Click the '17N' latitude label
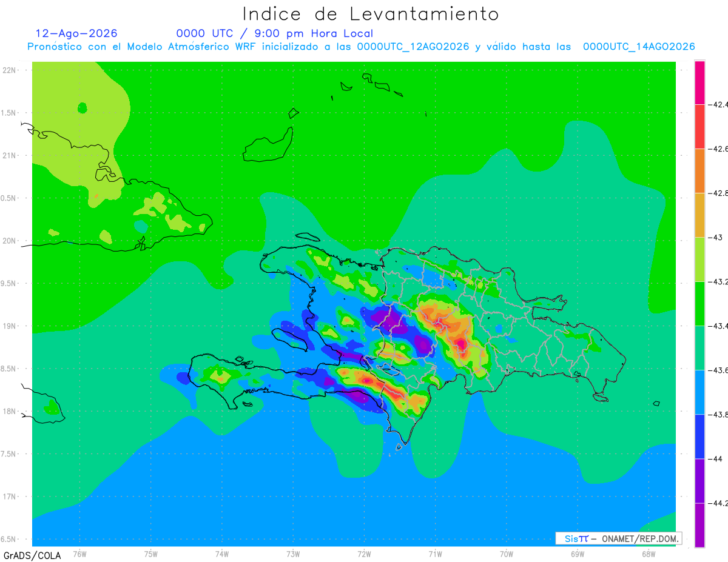This screenshot has height=562, width=728. 10,497
